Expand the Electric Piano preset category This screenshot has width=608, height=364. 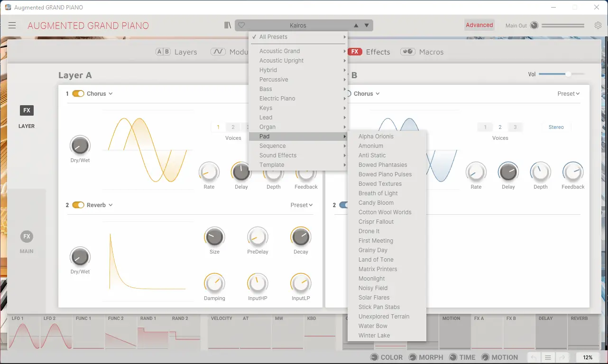coord(298,99)
